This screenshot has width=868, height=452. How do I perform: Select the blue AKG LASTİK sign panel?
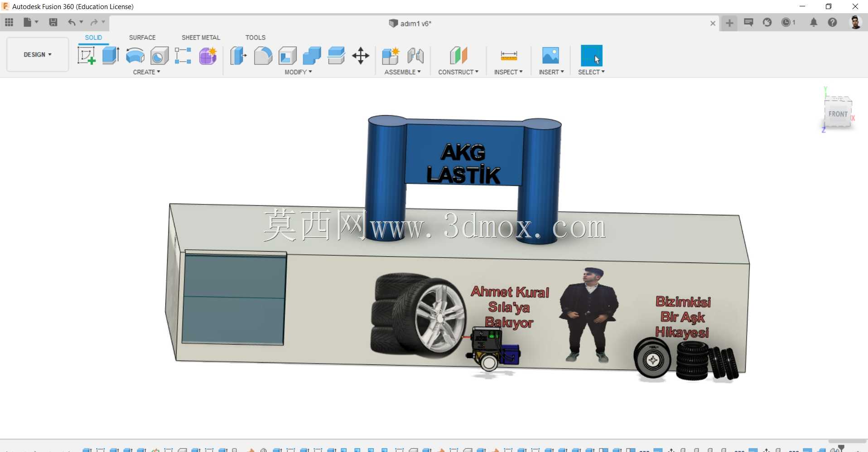[464, 155]
